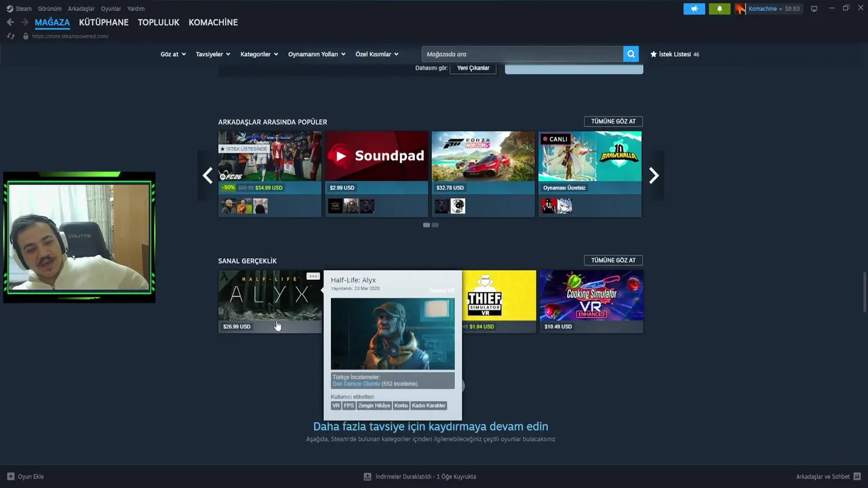This screenshot has height=488, width=868.
Task: Click the Oynaması Ücretsiz label on Brawlhalla
Action: pyautogui.click(x=564, y=188)
